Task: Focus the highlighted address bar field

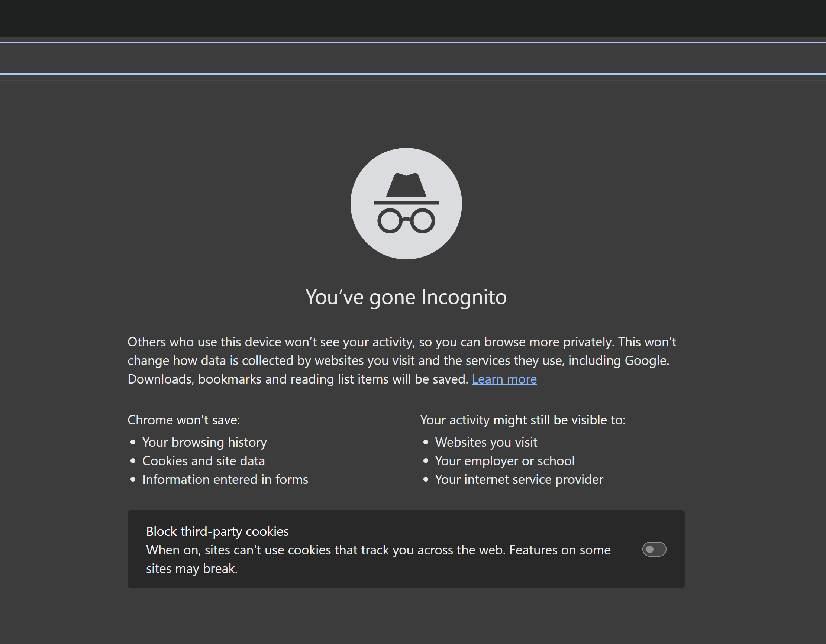Action: tap(412, 58)
